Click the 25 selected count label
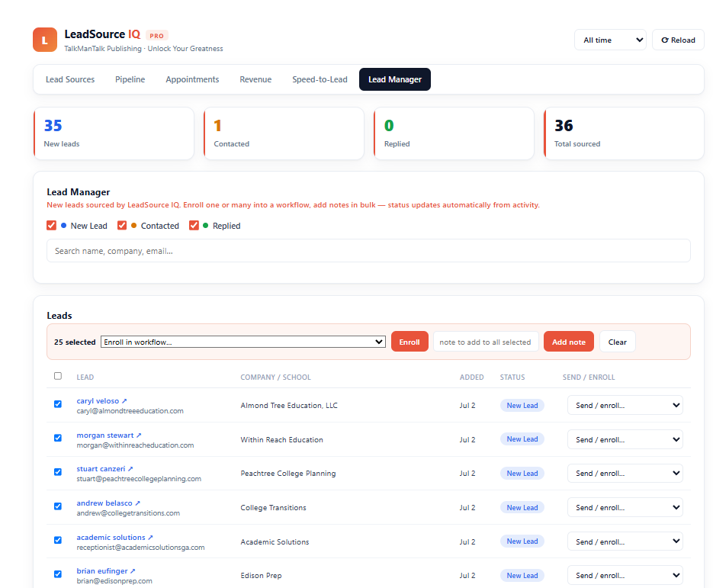This screenshot has height=588, width=713. [75, 342]
